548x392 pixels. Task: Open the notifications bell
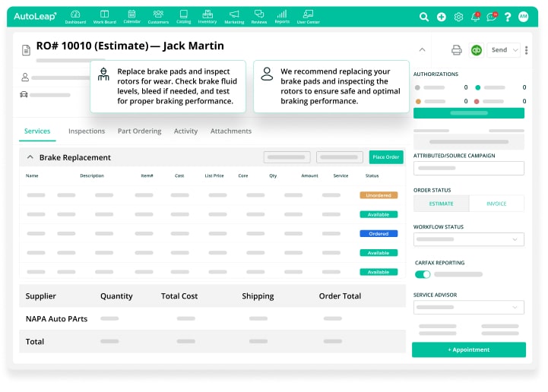click(476, 17)
